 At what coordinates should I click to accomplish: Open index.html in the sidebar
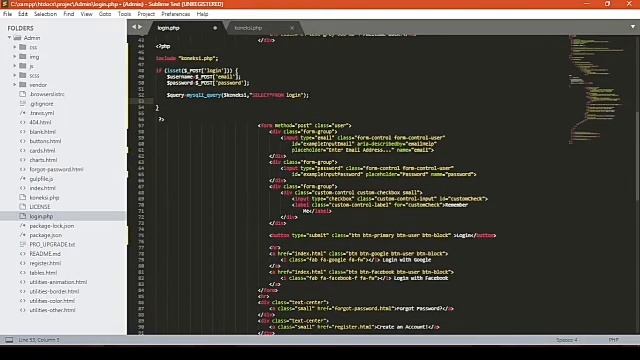42,188
